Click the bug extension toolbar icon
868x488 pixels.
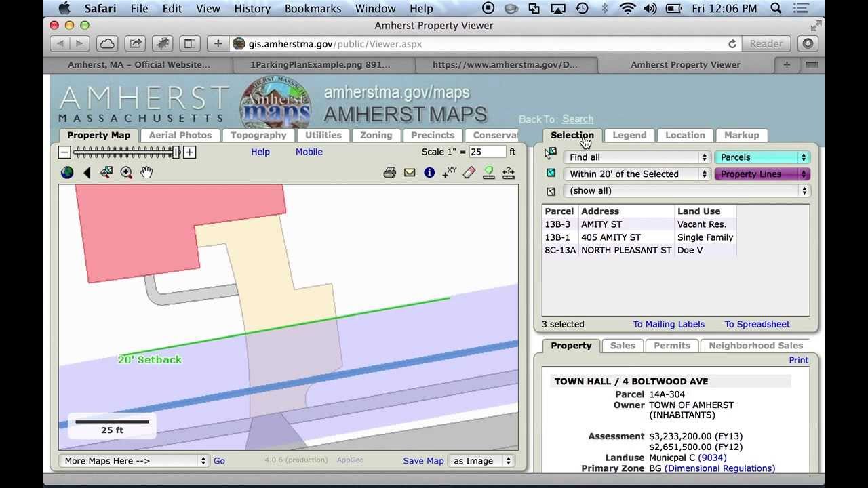point(163,43)
